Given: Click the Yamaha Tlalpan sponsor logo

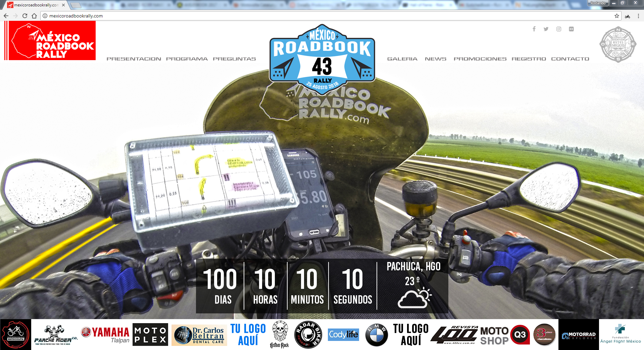Looking at the screenshot, I should coord(105,335).
